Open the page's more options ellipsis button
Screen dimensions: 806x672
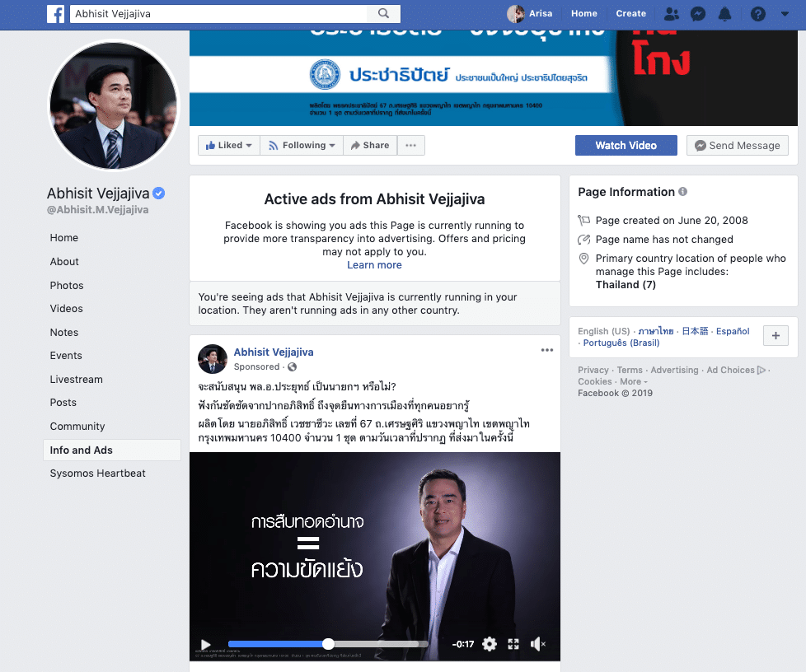(x=410, y=146)
